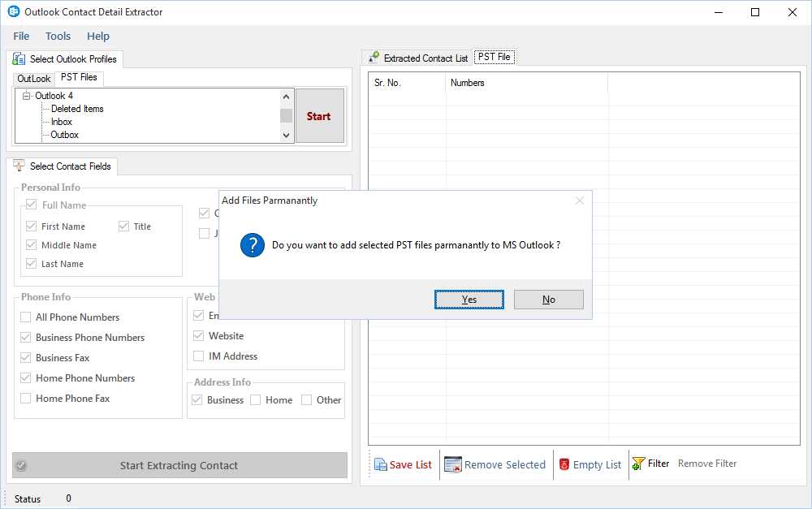Toggle Business Phone Numbers checkbox
Screen dimensions: 812x509
(25, 337)
